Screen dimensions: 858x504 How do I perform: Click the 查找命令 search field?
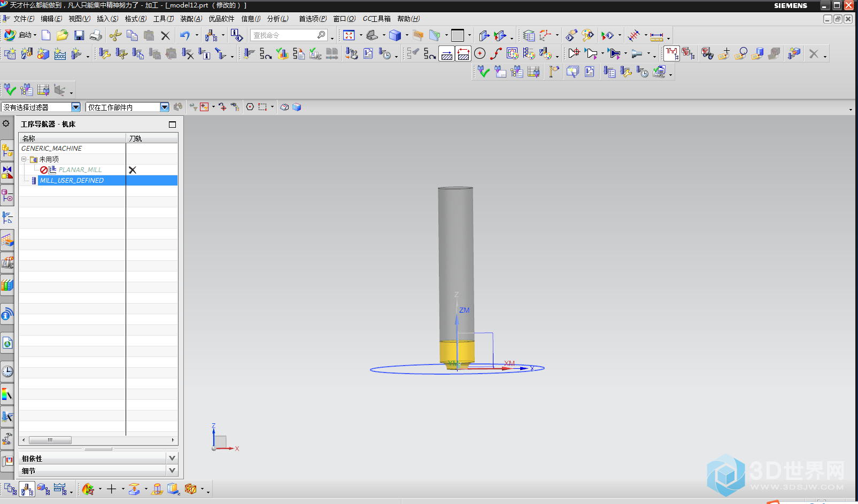pyautogui.click(x=289, y=35)
